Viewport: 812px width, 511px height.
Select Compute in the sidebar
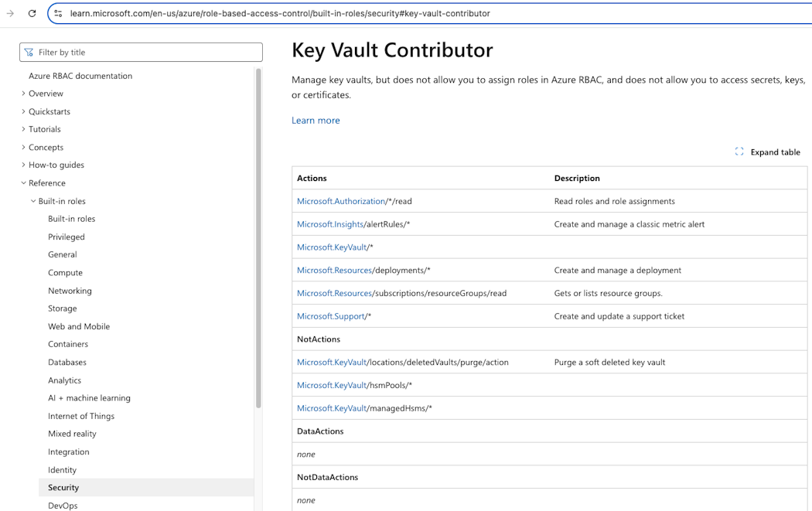pyautogui.click(x=65, y=272)
